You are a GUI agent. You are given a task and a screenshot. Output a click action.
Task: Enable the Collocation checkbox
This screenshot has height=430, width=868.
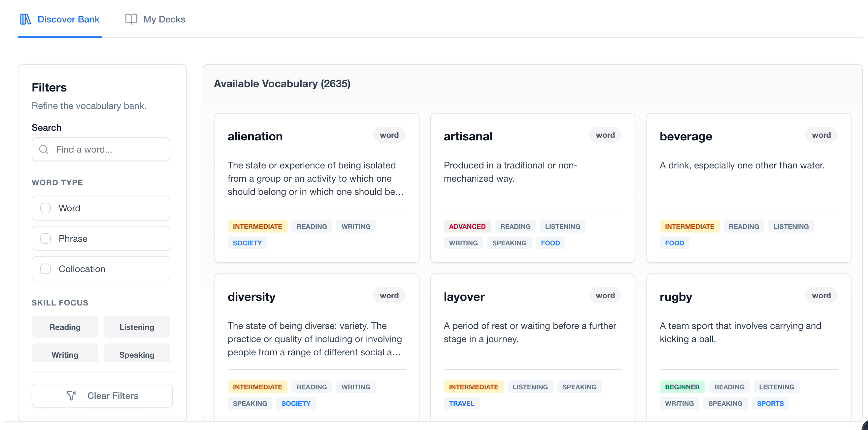[46, 269]
